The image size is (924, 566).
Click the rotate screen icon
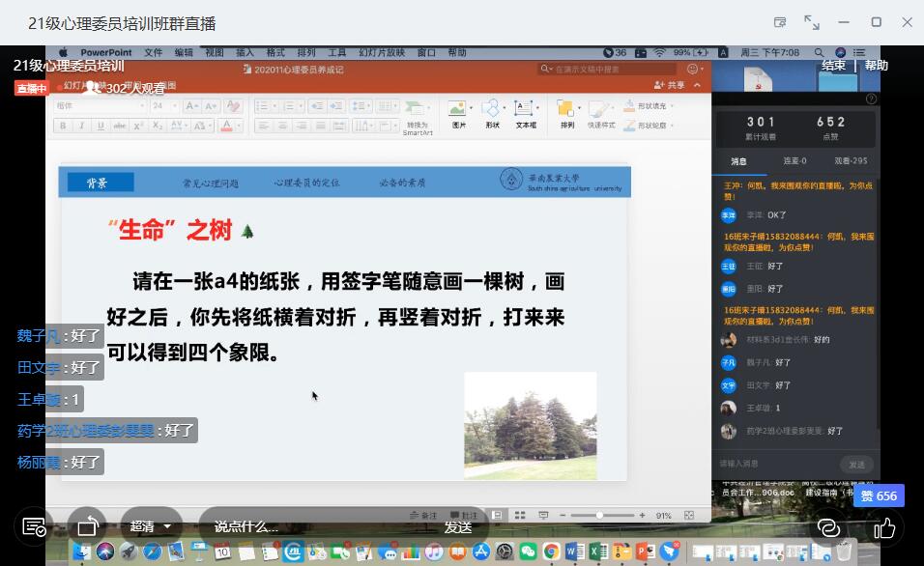tap(88, 526)
